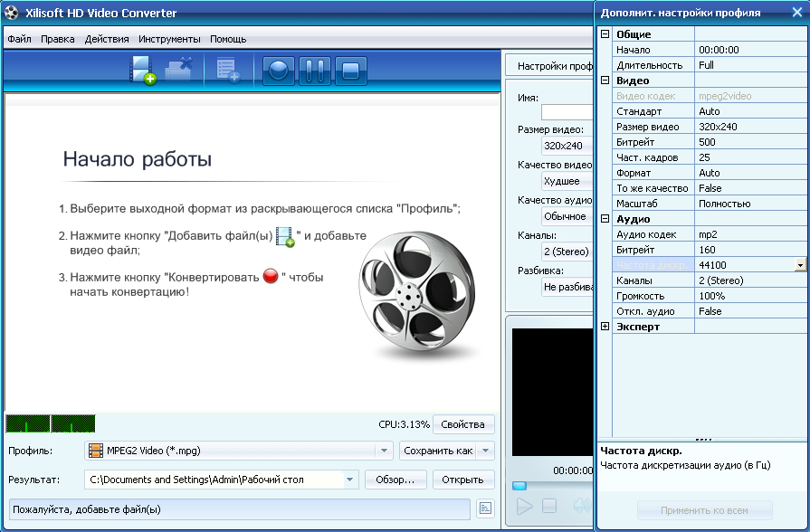
Task: Open the Разбивка combo box
Action: (x=567, y=286)
